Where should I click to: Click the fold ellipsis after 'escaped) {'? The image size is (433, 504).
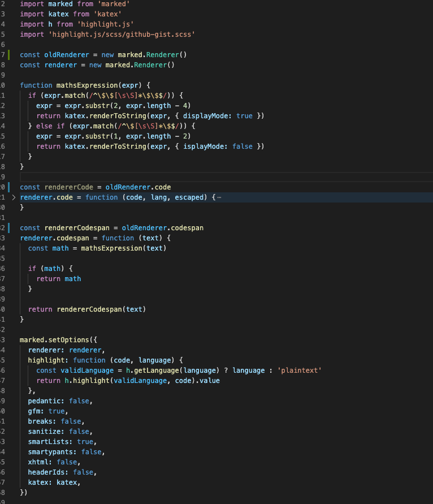click(219, 197)
